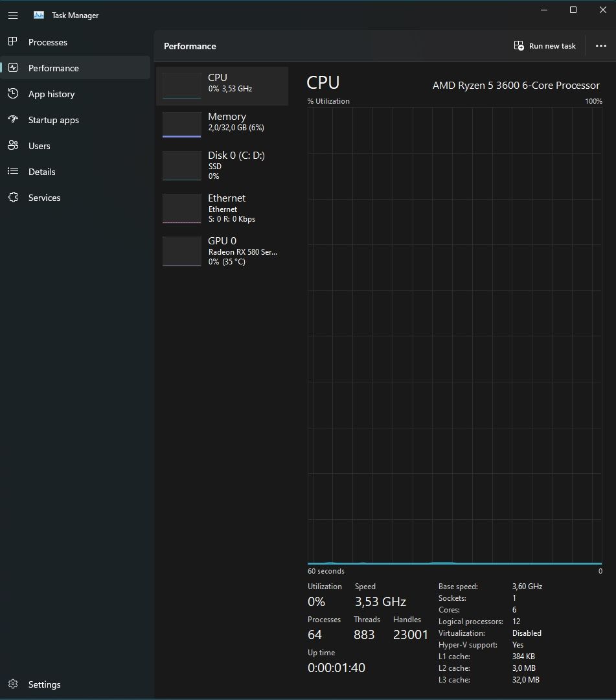The height and width of the screenshot is (700, 616).
Task: Switch to the Details page
Action: pyautogui.click(x=42, y=171)
